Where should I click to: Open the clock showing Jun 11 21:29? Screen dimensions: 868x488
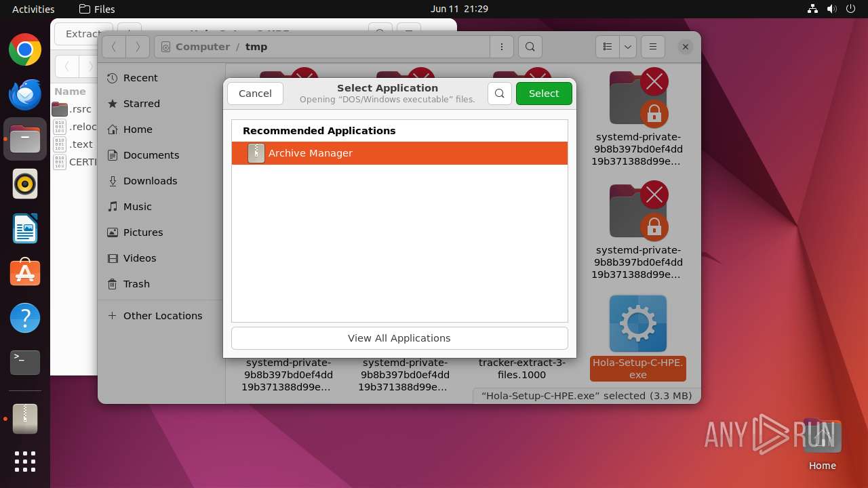point(459,9)
